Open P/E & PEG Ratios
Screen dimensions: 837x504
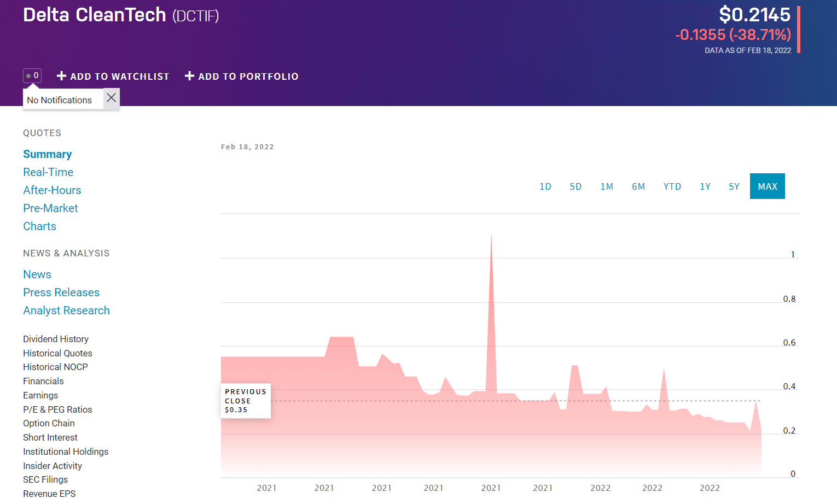[57, 409]
